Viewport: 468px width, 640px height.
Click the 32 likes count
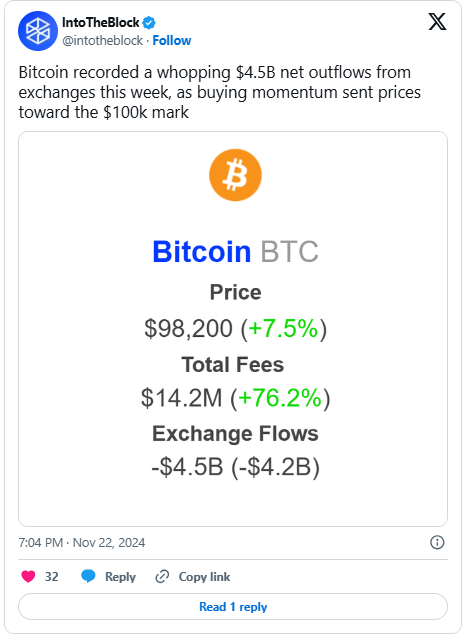(51, 577)
